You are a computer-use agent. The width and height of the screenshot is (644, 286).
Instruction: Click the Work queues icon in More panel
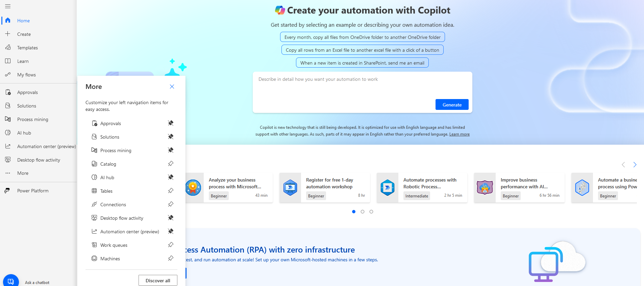pos(94,245)
